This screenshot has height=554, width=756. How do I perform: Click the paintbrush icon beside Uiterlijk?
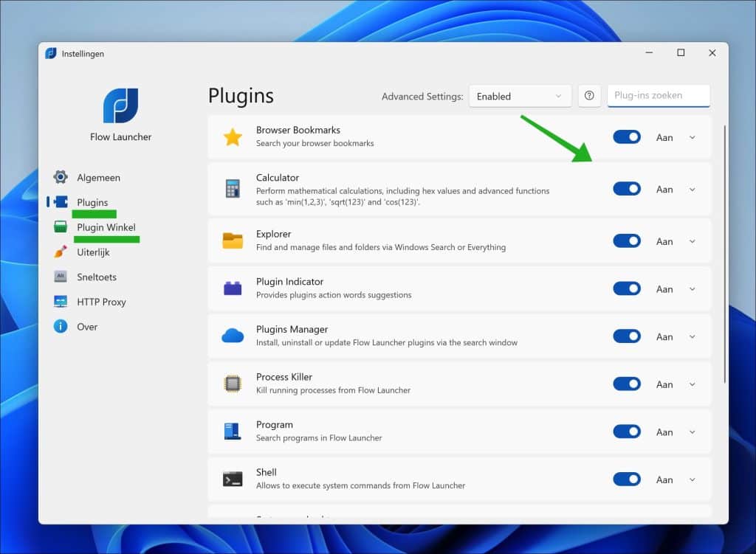coord(61,252)
